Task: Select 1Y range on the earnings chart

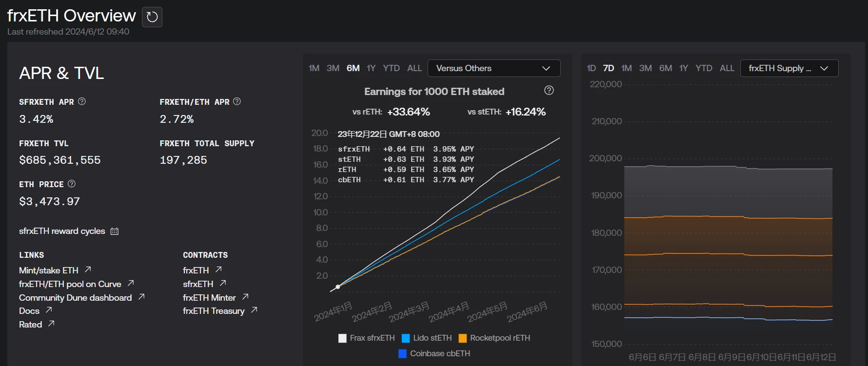Action: (x=371, y=68)
